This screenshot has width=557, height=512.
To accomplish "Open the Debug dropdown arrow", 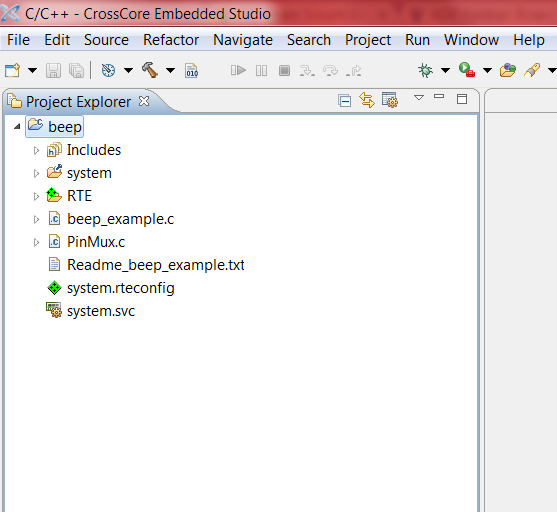I will (x=445, y=70).
